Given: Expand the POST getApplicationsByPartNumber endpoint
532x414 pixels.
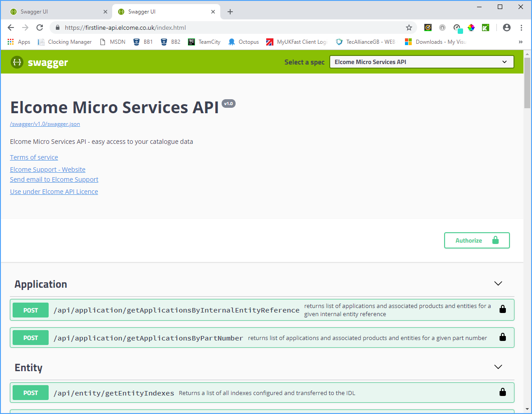Looking at the screenshot, I should tap(262, 338).
